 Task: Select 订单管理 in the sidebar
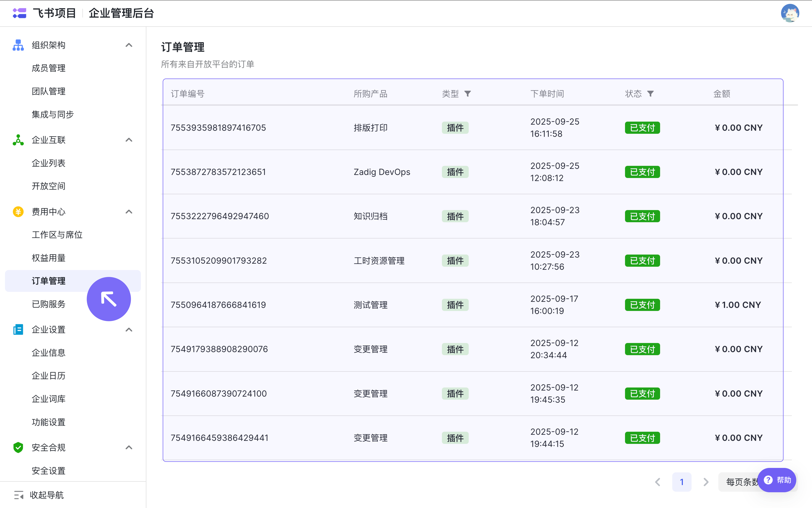coord(73,281)
